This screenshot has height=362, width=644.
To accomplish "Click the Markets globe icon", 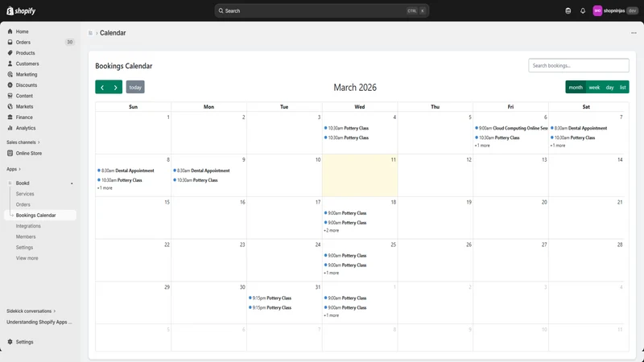I will [x=10, y=106].
